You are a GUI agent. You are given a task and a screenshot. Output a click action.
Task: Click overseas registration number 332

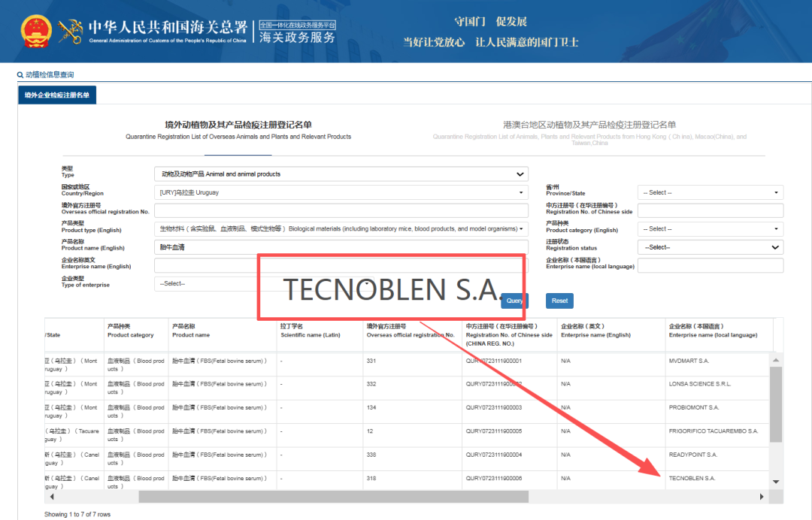point(371,384)
